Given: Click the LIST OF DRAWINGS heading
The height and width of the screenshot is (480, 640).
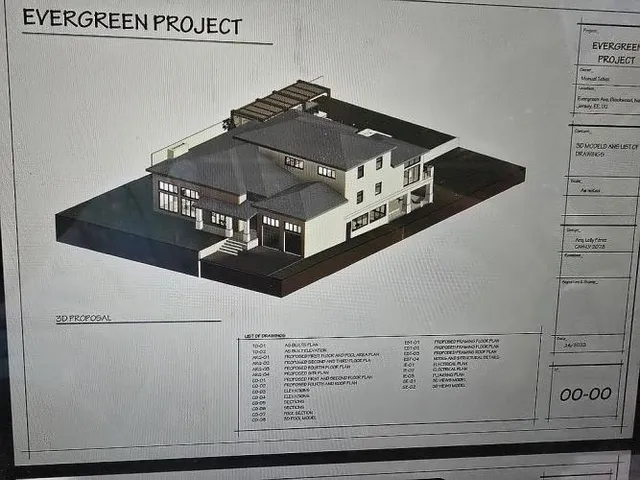Looking at the screenshot, I should 263,336.
